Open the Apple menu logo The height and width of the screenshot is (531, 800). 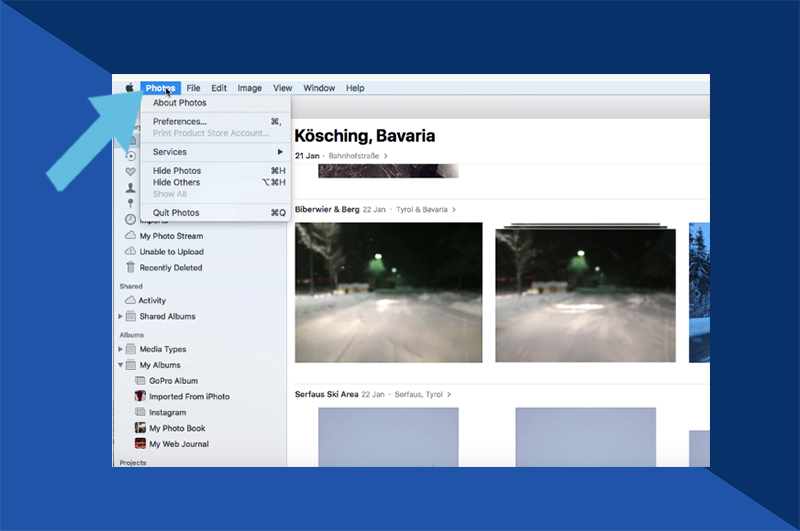coord(130,88)
